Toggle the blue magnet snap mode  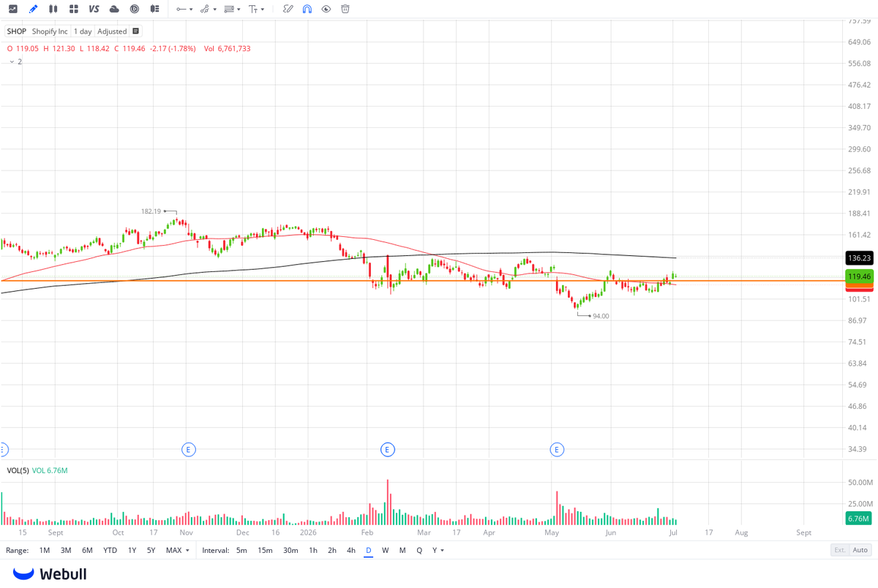[x=307, y=9]
